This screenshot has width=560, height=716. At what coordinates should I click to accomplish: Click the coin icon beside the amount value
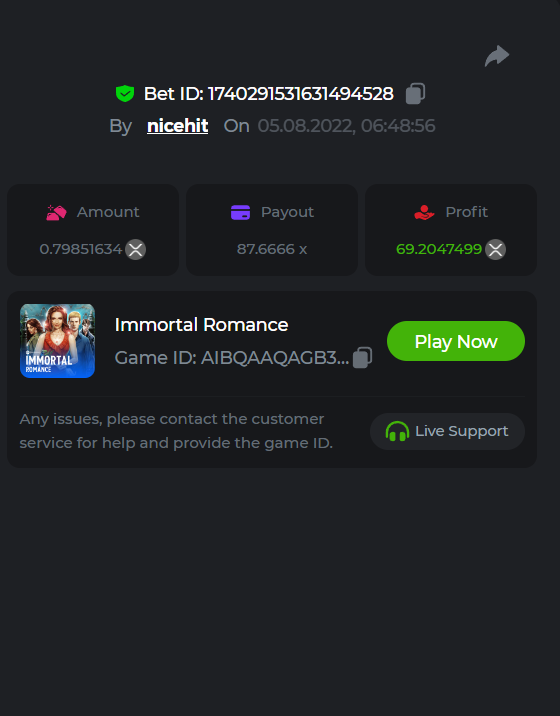click(136, 249)
